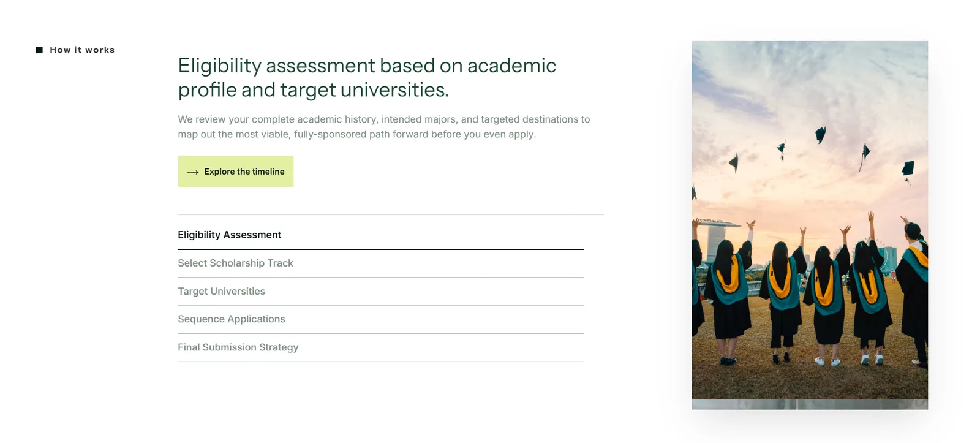
Task: Click the arrow icon in Explore button
Action: point(193,172)
